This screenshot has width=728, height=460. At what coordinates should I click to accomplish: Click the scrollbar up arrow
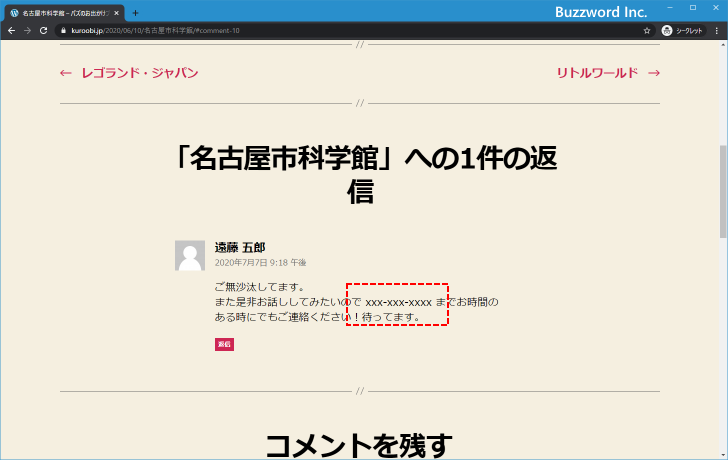coord(723,45)
